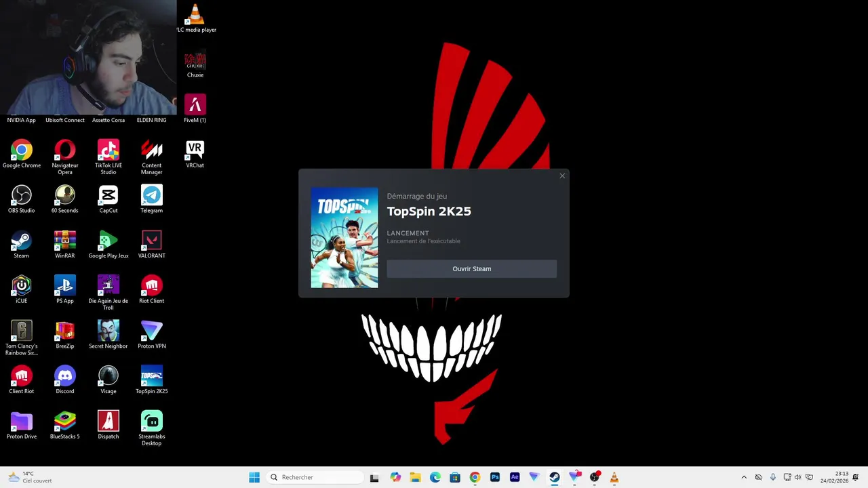This screenshot has height=488, width=868.
Task: Select the Google Play Jeux icon
Action: (108, 244)
